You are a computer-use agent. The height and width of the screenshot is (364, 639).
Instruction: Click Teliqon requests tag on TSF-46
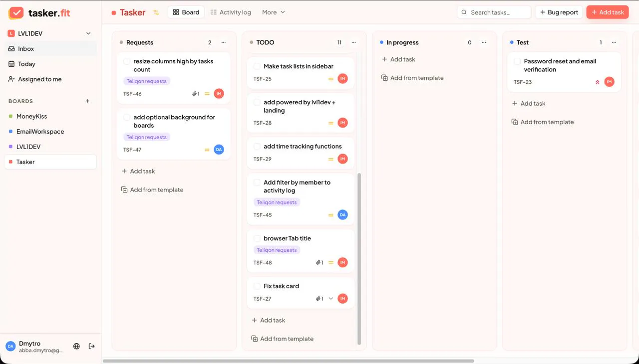146,81
